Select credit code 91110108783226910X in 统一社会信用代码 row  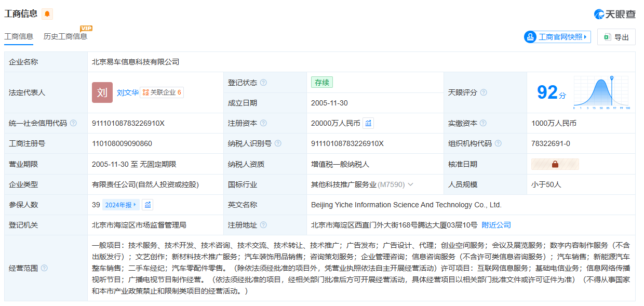click(x=128, y=123)
